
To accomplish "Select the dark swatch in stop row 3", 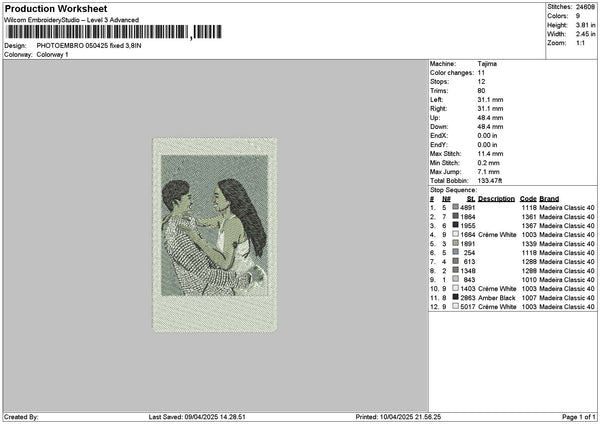I will (455, 225).
